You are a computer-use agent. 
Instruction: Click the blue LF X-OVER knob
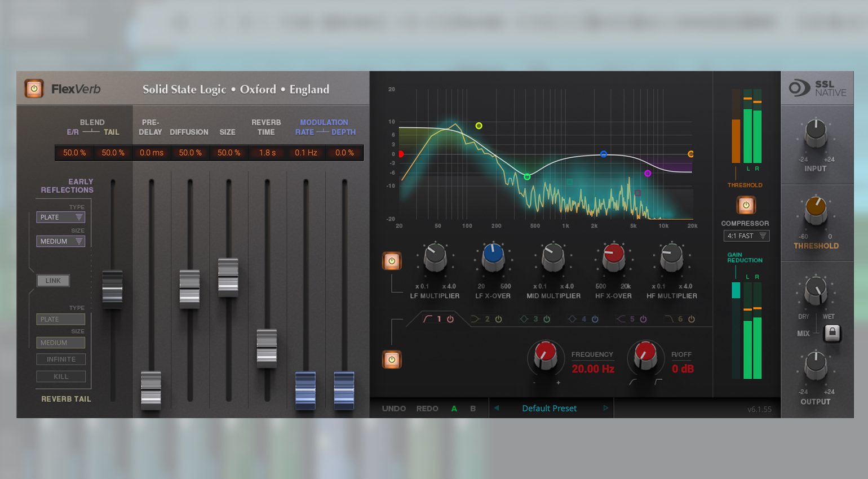pyautogui.click(x=493, y=256)
